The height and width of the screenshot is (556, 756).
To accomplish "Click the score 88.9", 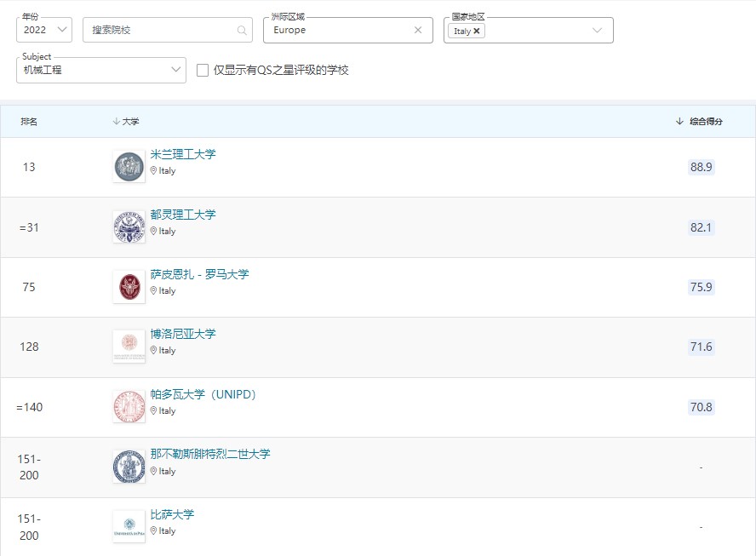I will [701, 167].
